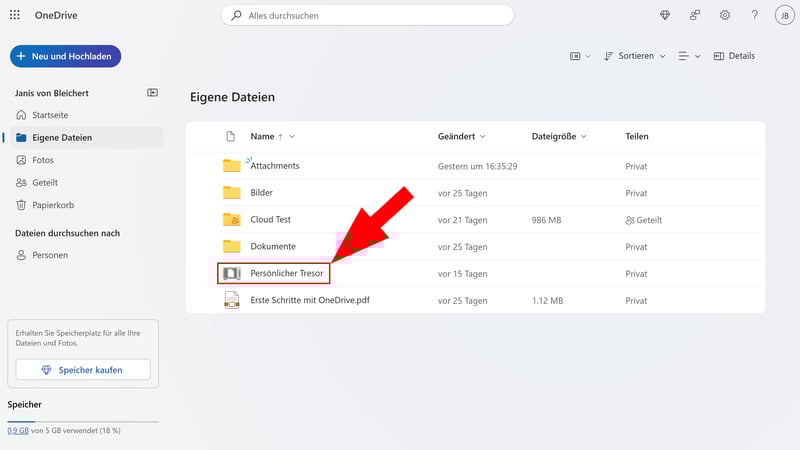The height and width of the screenshot is (450, 800).
Task: Click the Speicher kaufen button
Action: point(83,370)
